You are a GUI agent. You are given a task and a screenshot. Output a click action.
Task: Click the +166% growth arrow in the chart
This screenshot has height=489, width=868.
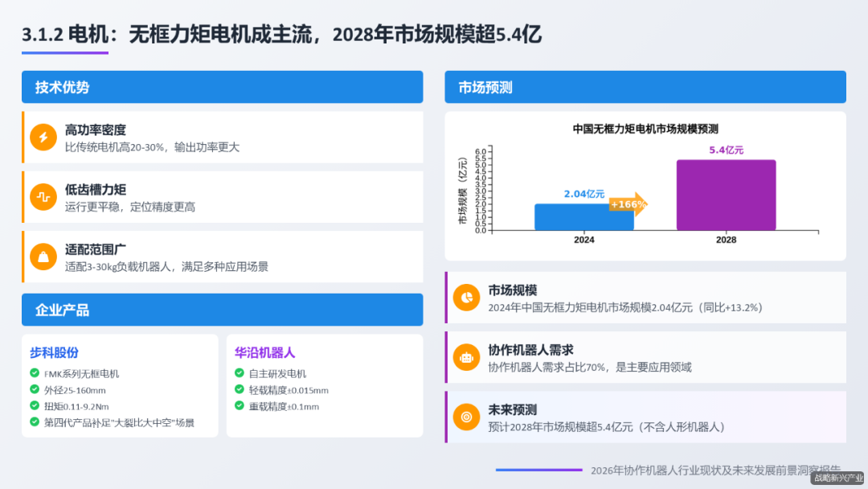630,205
